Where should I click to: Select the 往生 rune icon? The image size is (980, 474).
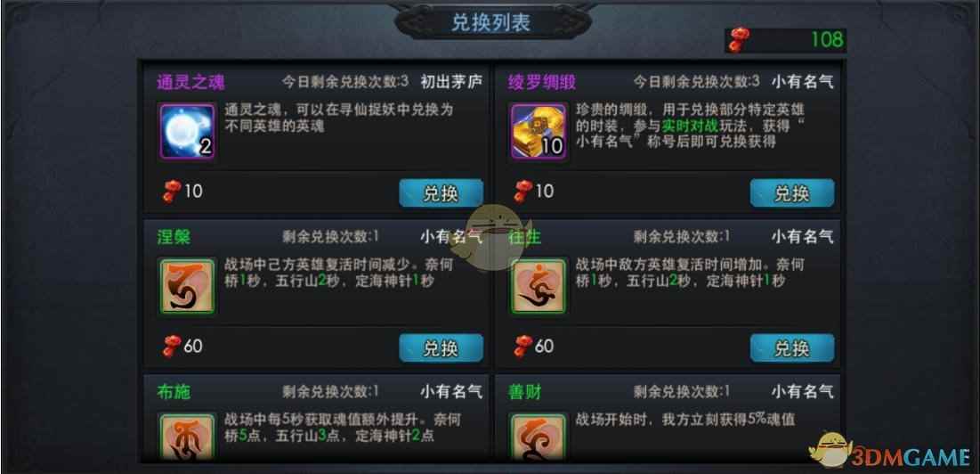[x=539, y=286]
